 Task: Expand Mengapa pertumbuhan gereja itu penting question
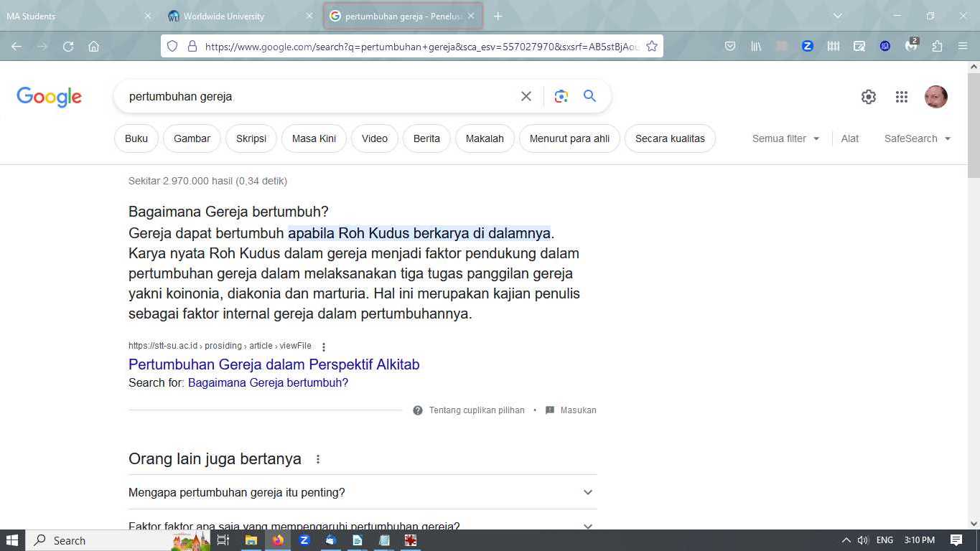pos(363,492)
